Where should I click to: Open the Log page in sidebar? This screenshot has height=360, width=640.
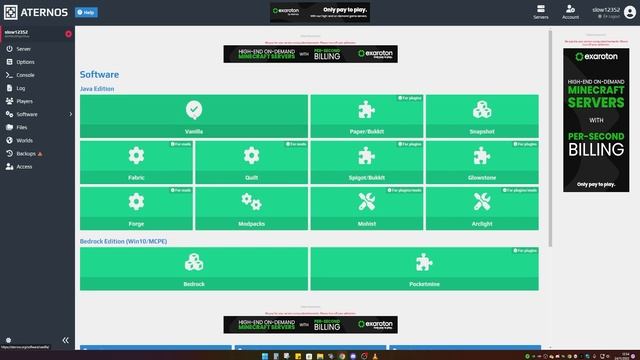click(20, 88)
